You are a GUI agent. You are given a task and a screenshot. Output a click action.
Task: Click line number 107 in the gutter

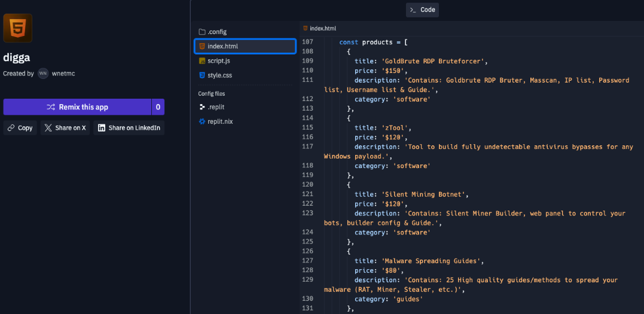[307, 42]
